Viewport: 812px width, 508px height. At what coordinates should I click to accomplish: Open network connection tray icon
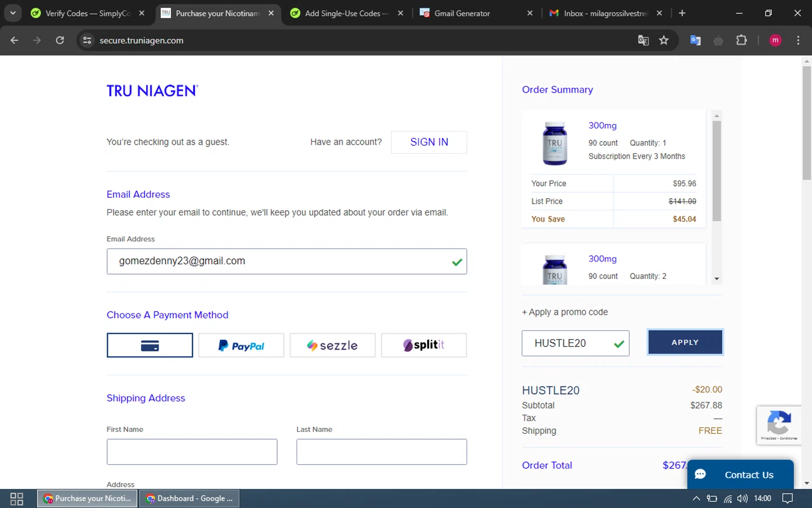click(x=728, y=498)
